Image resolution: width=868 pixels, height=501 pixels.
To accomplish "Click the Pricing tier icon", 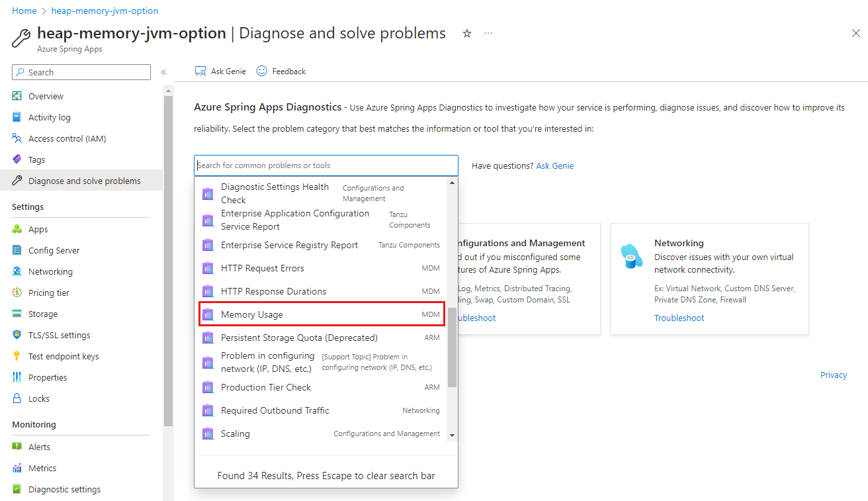I will point(17,293).
